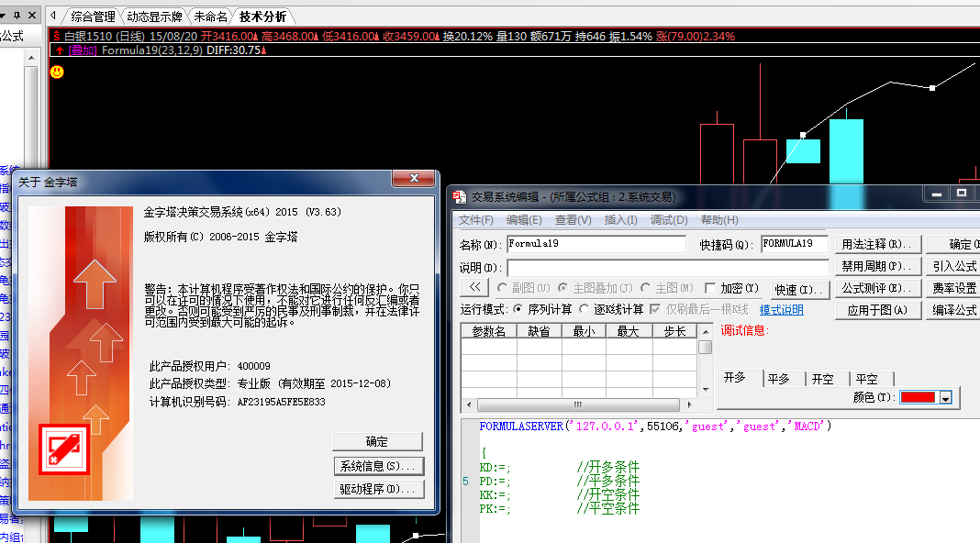
Task: Select the 序列计算 run mode
Action: (x=518, y=310)
